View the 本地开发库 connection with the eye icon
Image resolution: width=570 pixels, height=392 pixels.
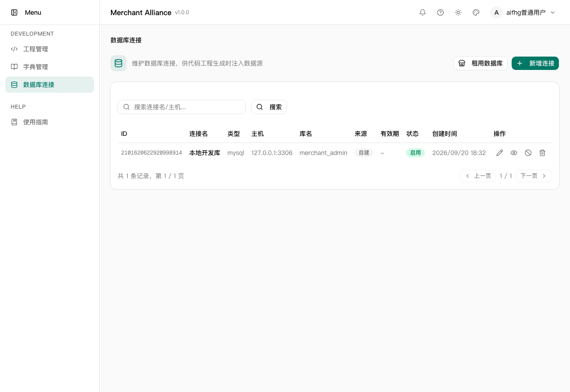[514, 153]
